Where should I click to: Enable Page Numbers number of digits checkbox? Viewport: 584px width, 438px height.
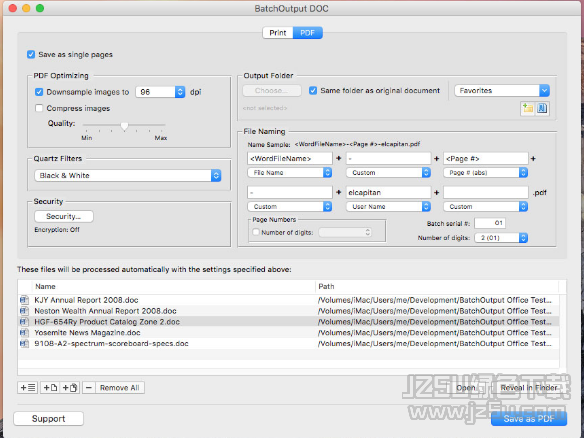point(256,232)
